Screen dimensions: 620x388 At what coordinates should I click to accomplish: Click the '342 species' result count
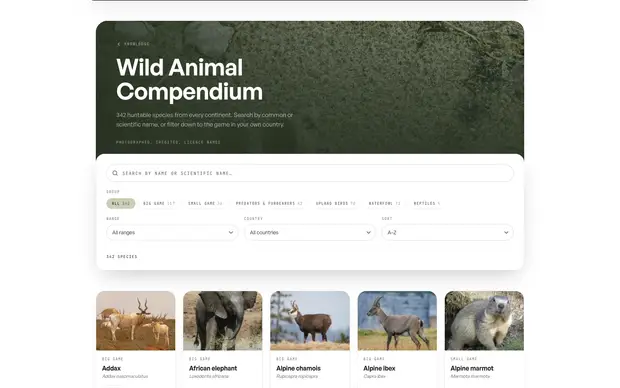122,257
